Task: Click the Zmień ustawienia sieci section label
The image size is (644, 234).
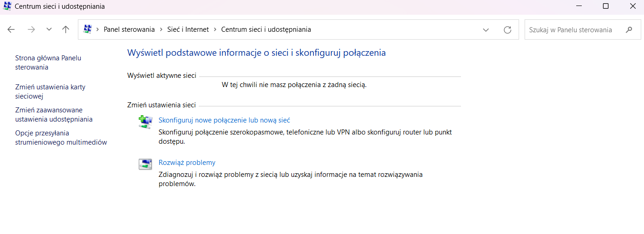Action: [x=161, y=105]
